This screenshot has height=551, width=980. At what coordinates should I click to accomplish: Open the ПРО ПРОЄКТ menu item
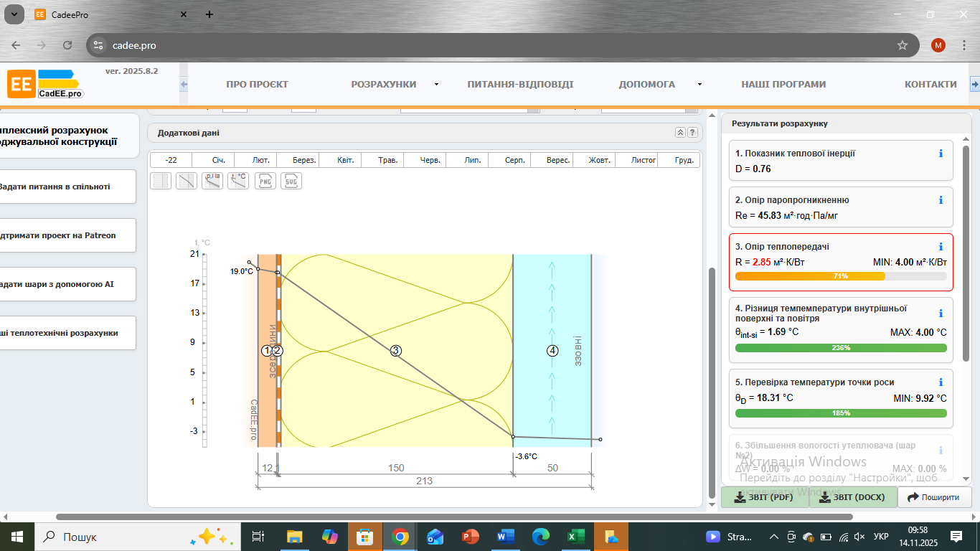[x=257, y=85]
